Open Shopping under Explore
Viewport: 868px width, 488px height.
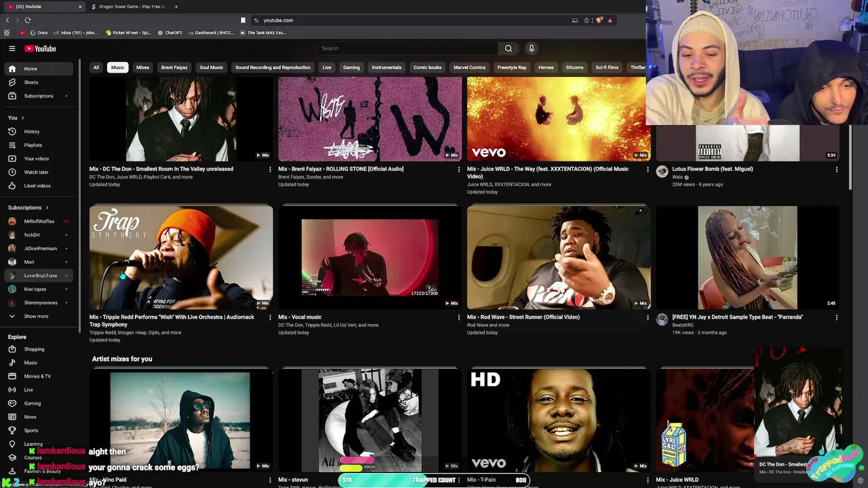[x=39, y=349]
